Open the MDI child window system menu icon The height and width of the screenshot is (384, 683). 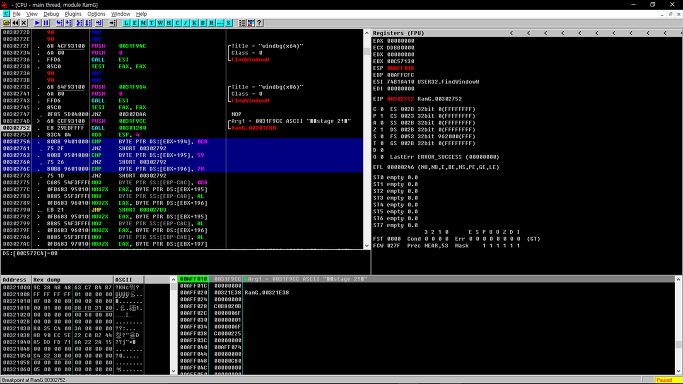6,14
